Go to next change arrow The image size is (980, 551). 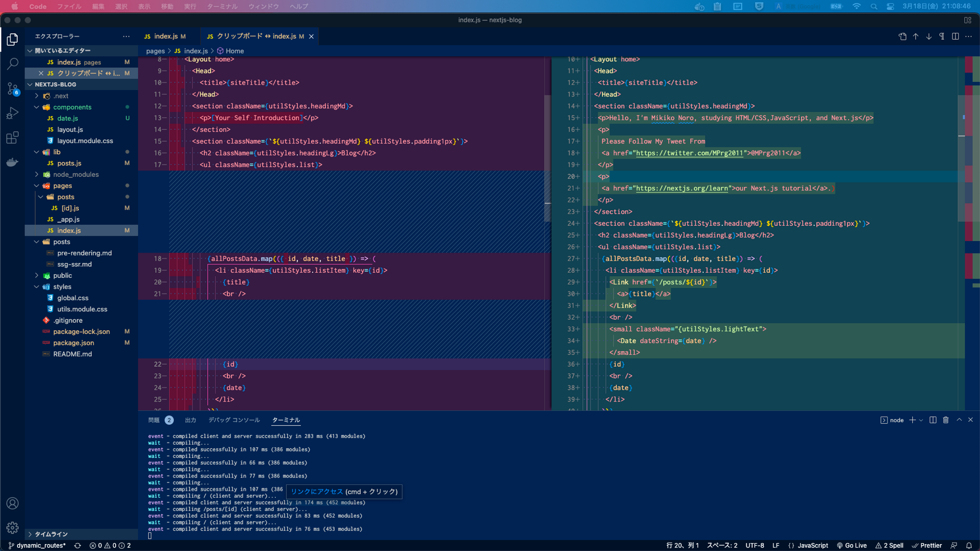click(x=929, y=36)
